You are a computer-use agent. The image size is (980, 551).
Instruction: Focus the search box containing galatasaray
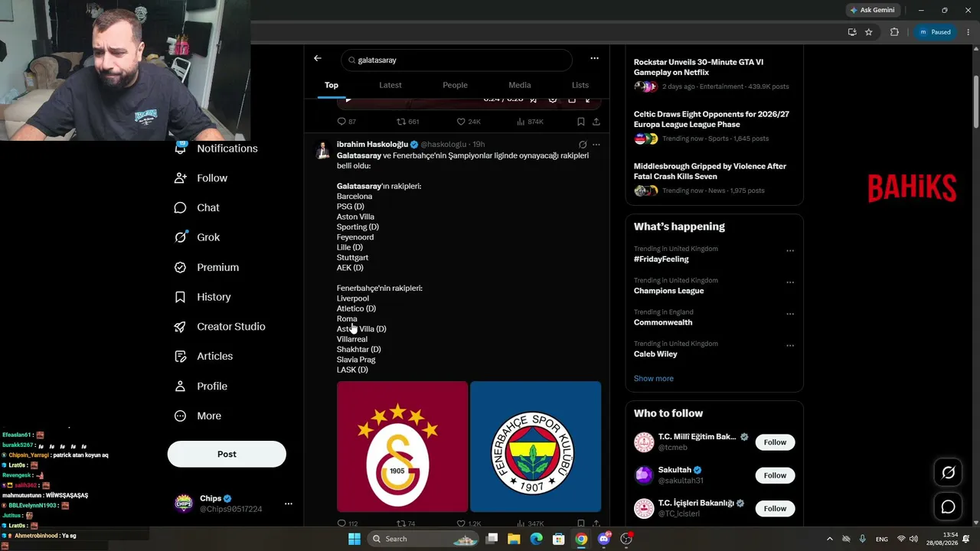[x=457, y=60]
